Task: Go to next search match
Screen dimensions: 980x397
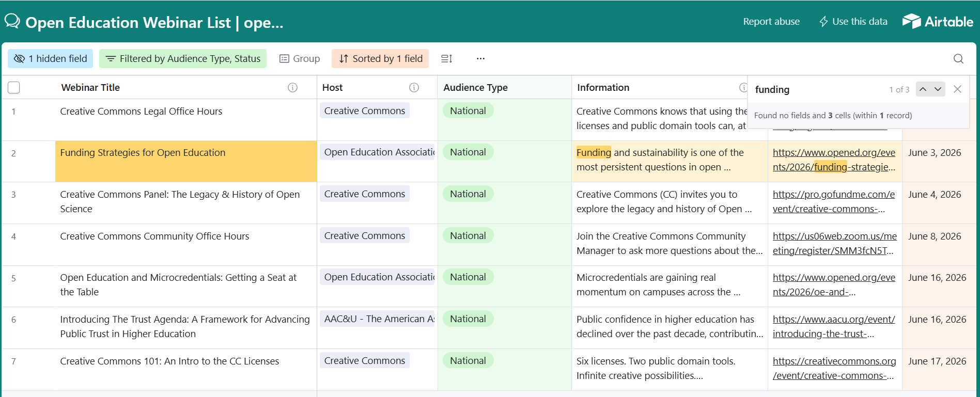Action: [x=938, y=89]
